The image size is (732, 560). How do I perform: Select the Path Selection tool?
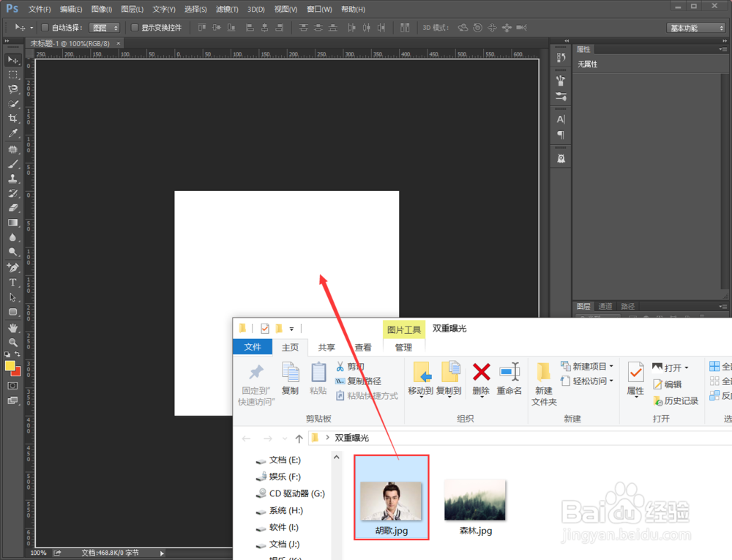click(x=12, y=297)
